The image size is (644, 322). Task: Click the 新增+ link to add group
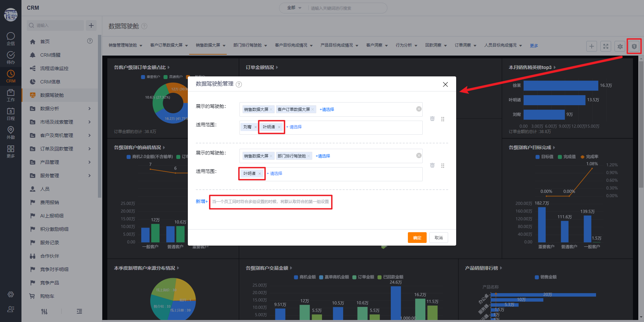pos(202,201)
